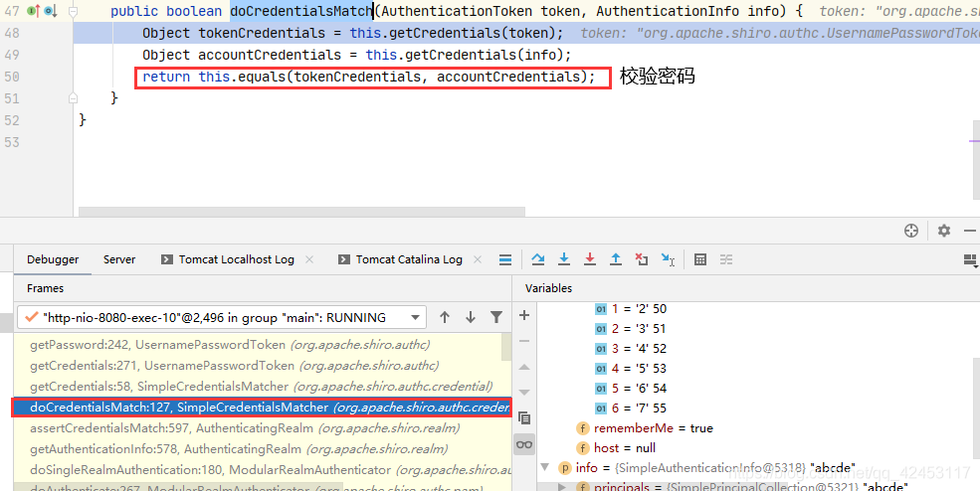The width and height of the screenshot is (980, 491).
Task: Toggle the frames filter funnel icon
Action: pos(496,317)
